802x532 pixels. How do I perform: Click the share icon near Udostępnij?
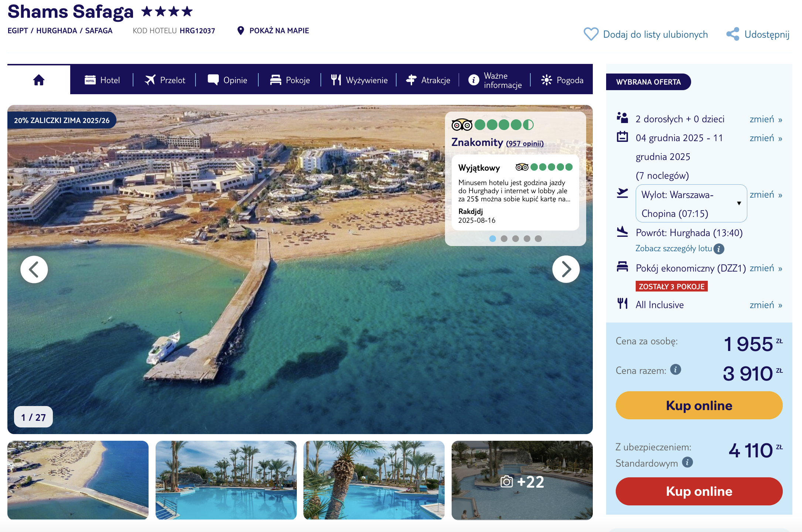coord(733,34)
